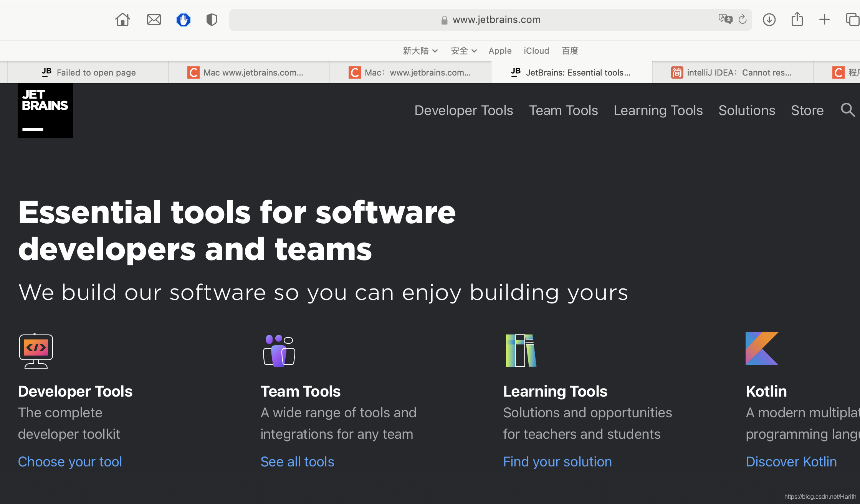Click the JetBrains logo

45,111
